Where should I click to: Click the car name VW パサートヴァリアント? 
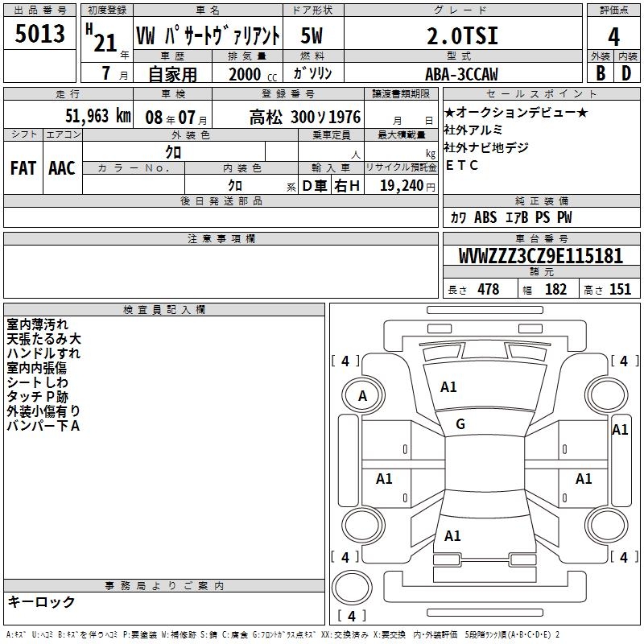pos(208,35)
